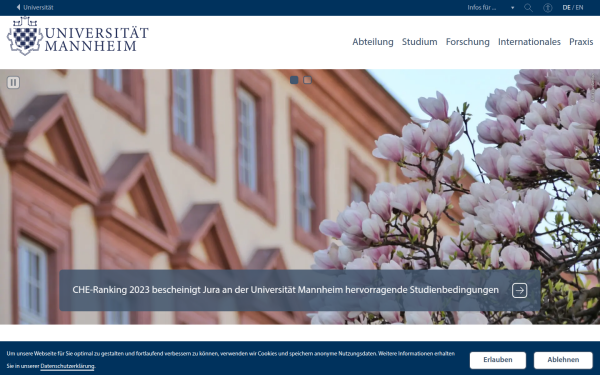Switch language to DE
Viewport: 600px width, 375px height.
pos(566,7)
